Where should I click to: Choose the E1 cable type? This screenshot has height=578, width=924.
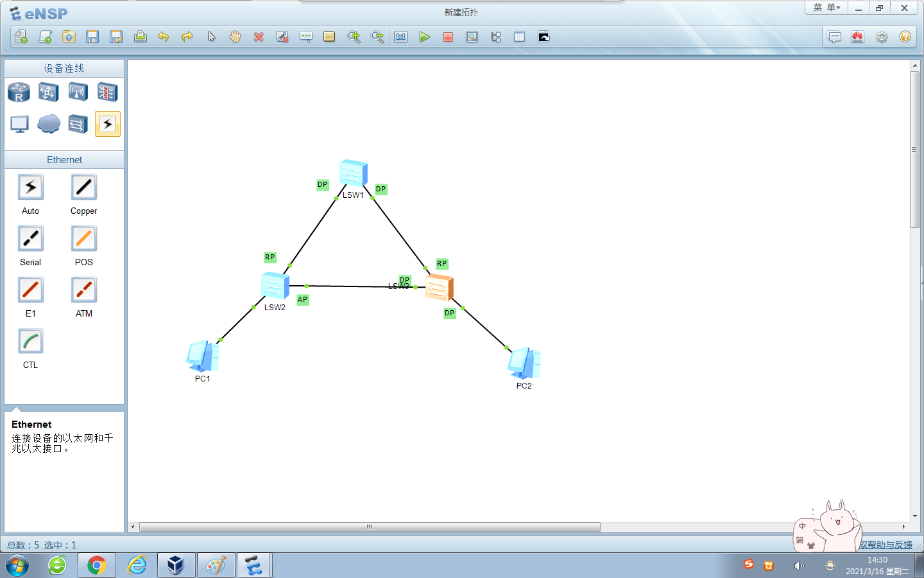click(x=31, y=290)
